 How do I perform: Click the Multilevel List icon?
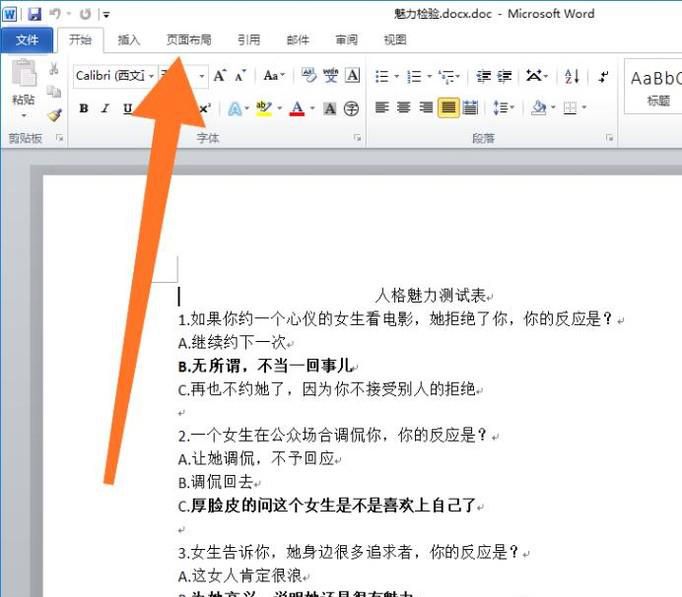click(x=446, y=77)
